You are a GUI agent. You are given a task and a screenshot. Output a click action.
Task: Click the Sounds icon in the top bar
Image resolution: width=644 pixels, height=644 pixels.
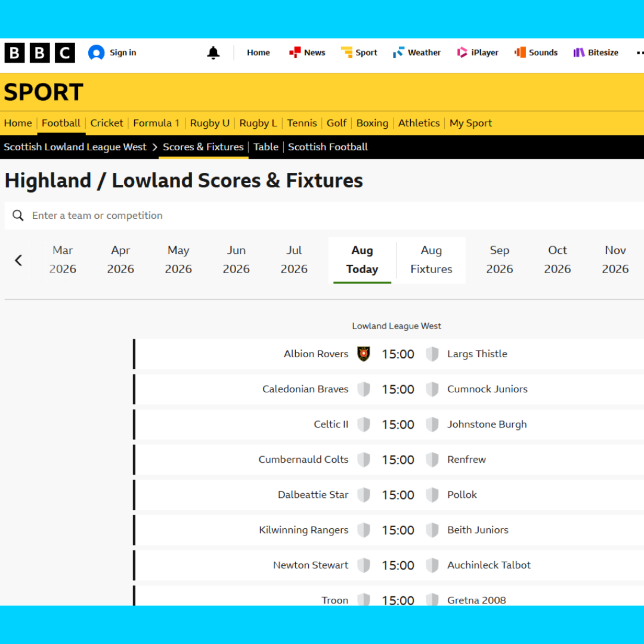pyautogui.click(x=520, y=52)
